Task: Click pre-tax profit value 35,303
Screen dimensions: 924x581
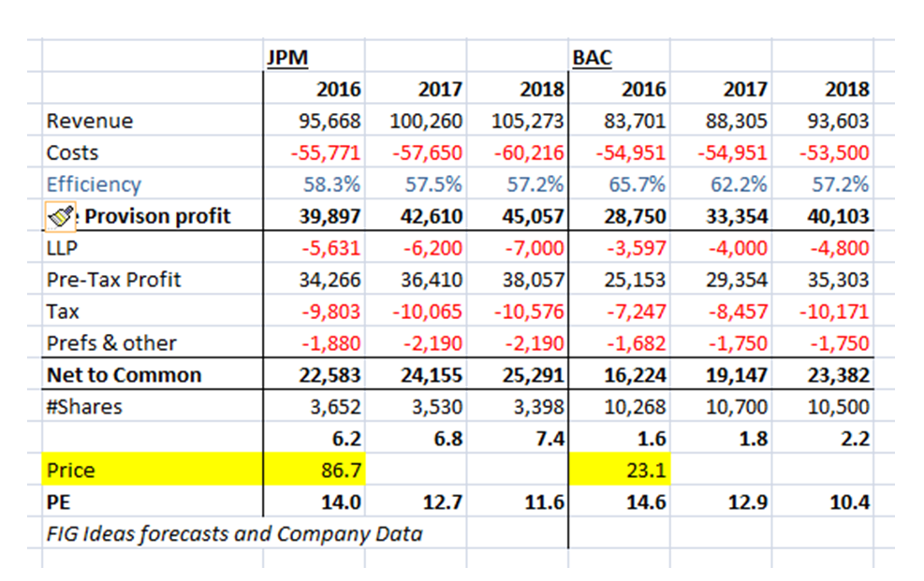Action: (x=839, y=280)
